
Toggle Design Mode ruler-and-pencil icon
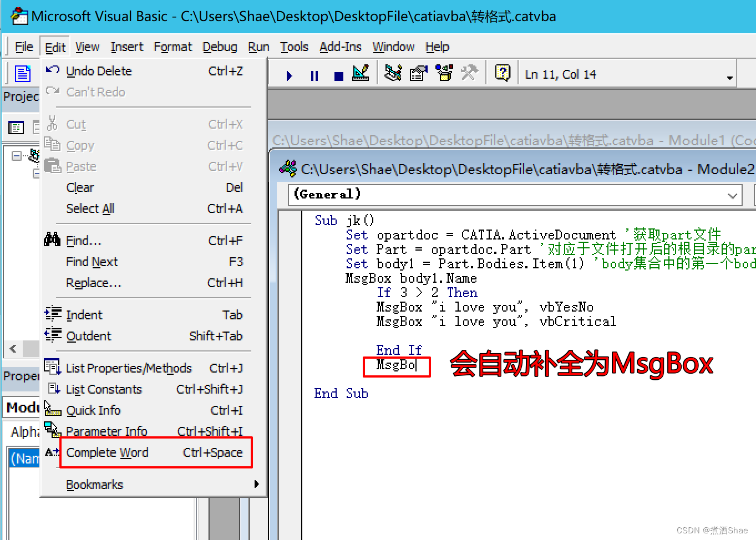point(361,74)
